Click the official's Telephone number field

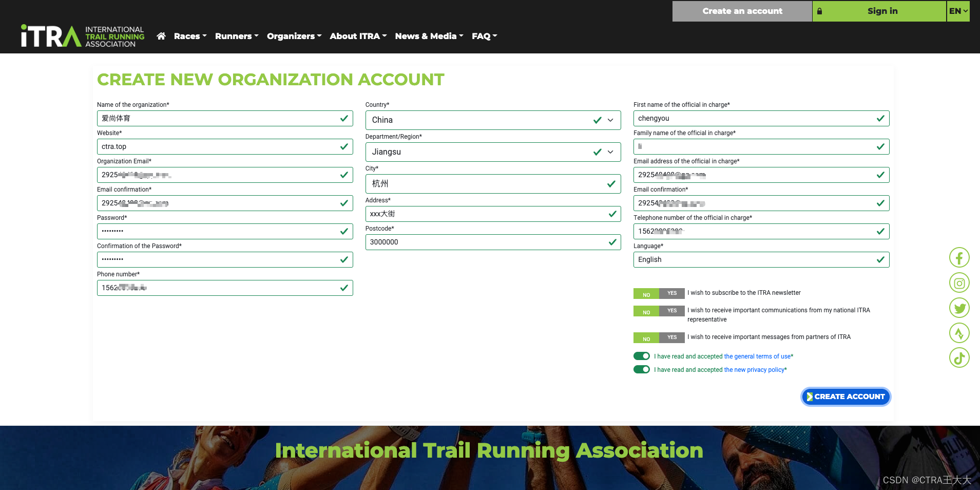[761, 232]
